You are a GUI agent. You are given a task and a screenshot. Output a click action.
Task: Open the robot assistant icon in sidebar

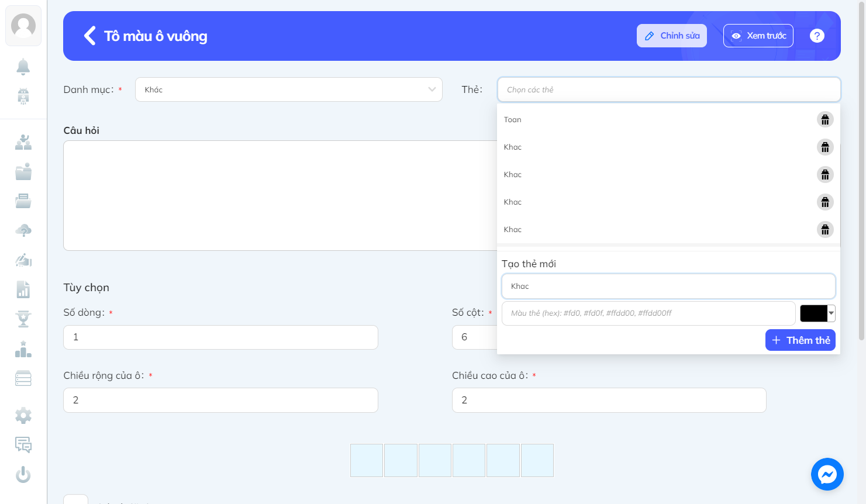[x=23, y=96]
